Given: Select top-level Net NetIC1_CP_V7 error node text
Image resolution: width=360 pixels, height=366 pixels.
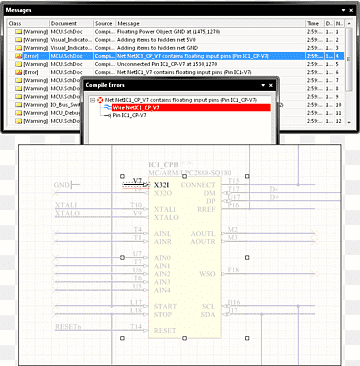Looking at the screenshot, I should (181, 100).
